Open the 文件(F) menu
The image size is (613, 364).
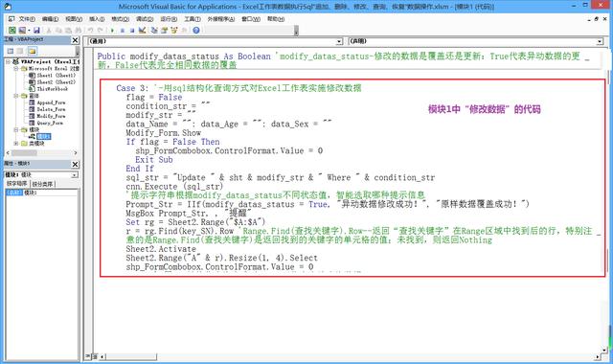tap(27, 19)
